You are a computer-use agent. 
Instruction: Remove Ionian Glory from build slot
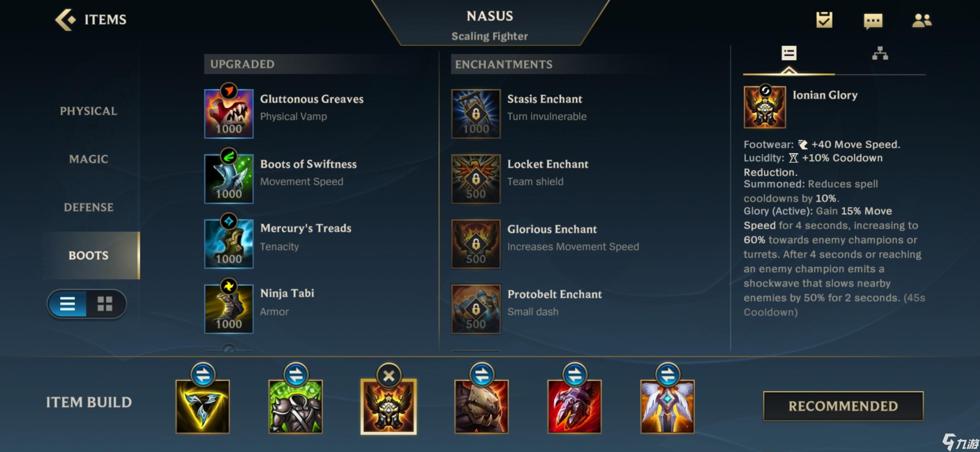click(x=389, y=375)
